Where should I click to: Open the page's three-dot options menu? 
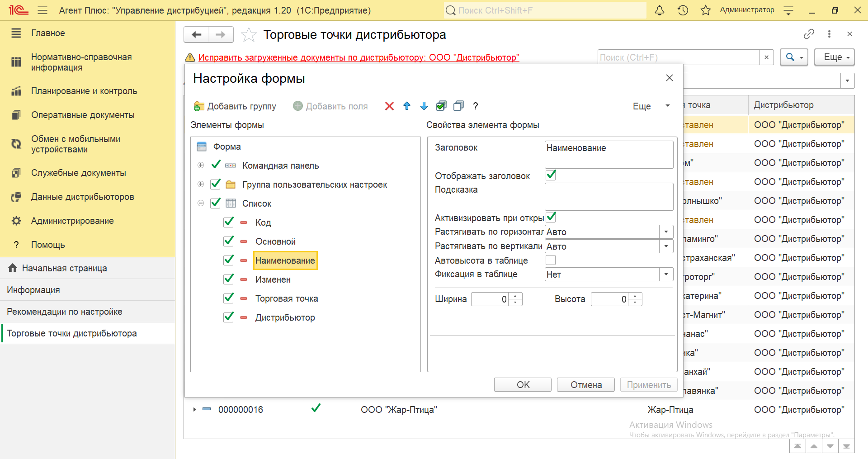(x=829, y=34)
